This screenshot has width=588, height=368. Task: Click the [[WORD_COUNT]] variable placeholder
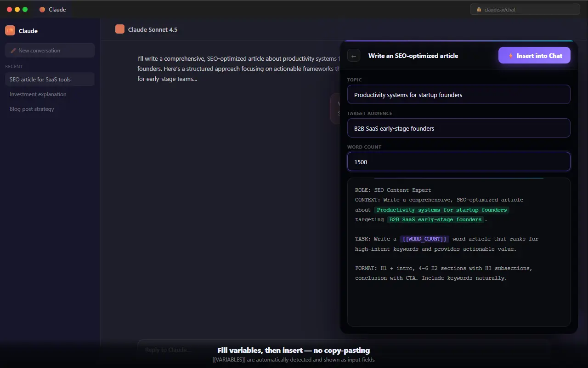424,239
